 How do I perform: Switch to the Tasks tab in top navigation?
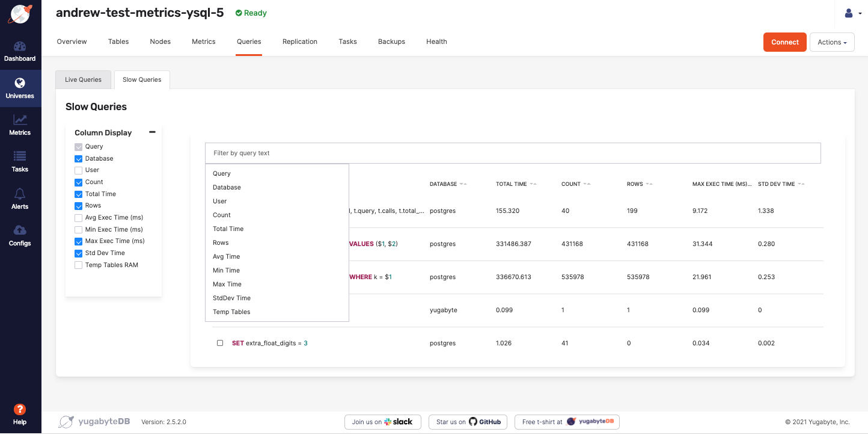[x=347, y=42]
